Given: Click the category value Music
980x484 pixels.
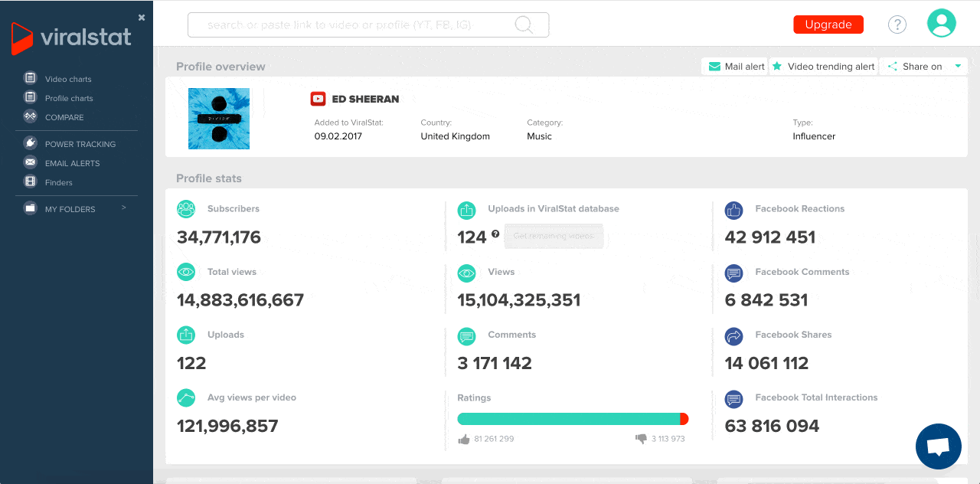Looking at the screenshot, I should (x=539, y=136).
